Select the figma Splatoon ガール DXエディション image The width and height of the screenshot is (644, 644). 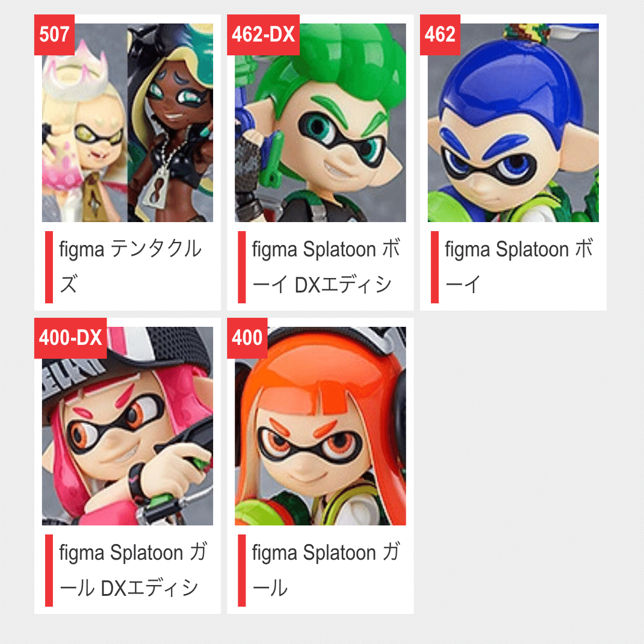128,424
